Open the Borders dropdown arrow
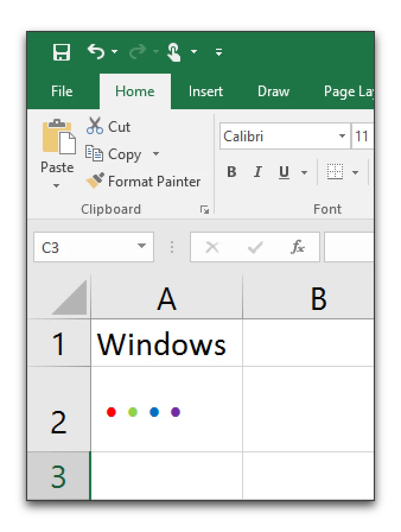Image resolution: width=401 pixels, height=532 pixels. point(355,173)
